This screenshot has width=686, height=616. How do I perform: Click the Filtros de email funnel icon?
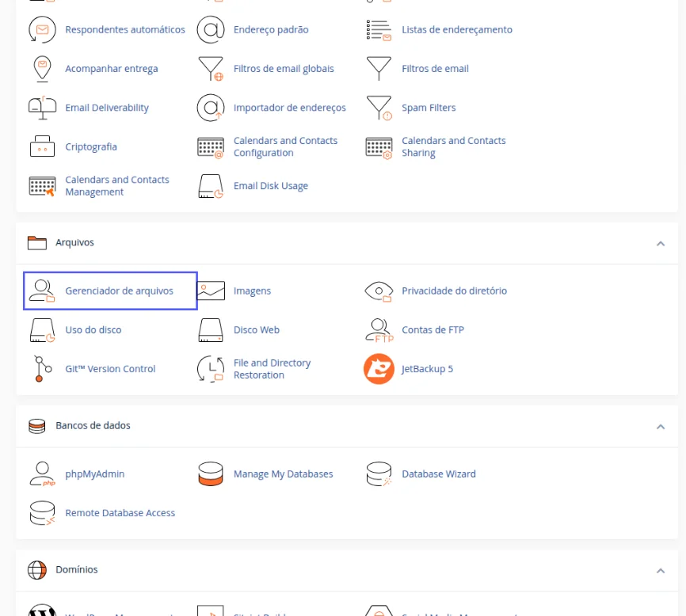click(x=379, y=69)
